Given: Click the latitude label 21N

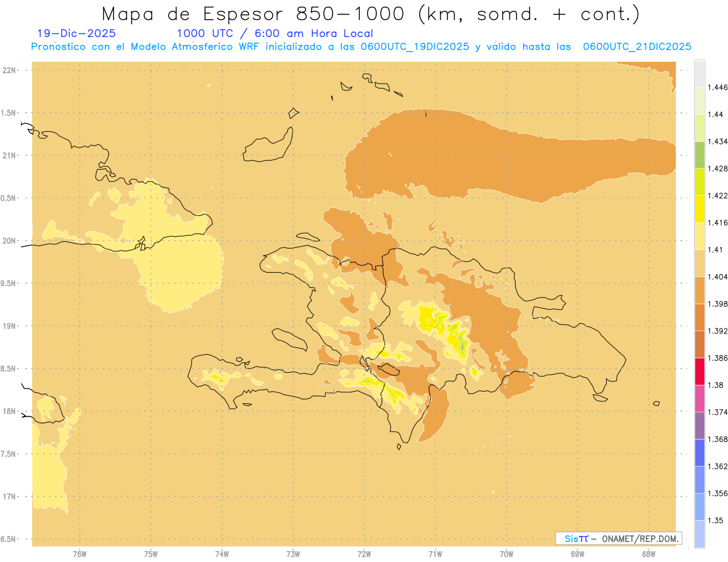Looking at the screenshot, I should click(9, 155).
